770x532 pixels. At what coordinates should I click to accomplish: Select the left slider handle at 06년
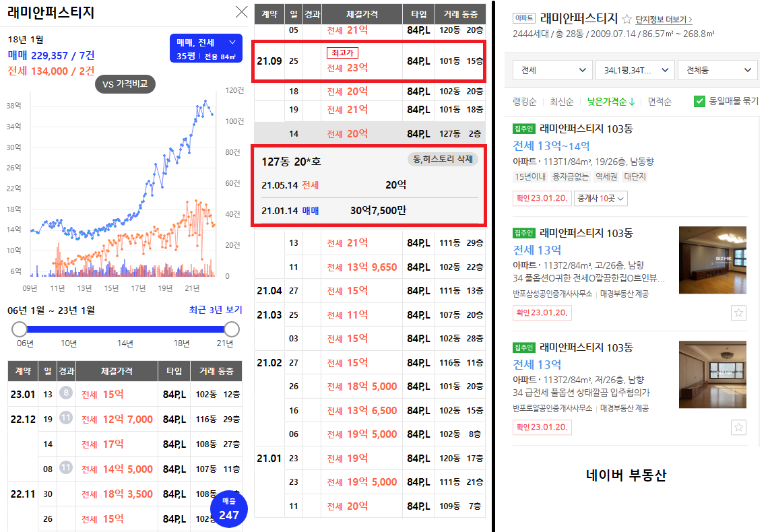coord(19,329)
